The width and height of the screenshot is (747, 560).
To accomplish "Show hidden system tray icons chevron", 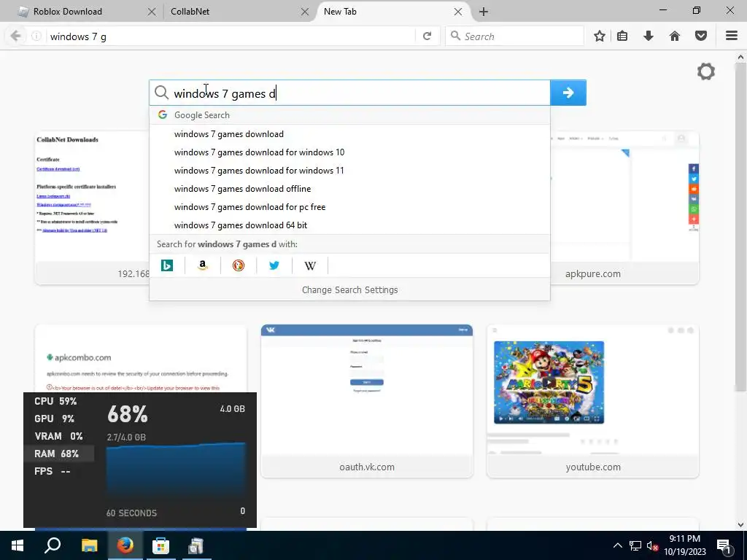I will [x=617, y=545].
